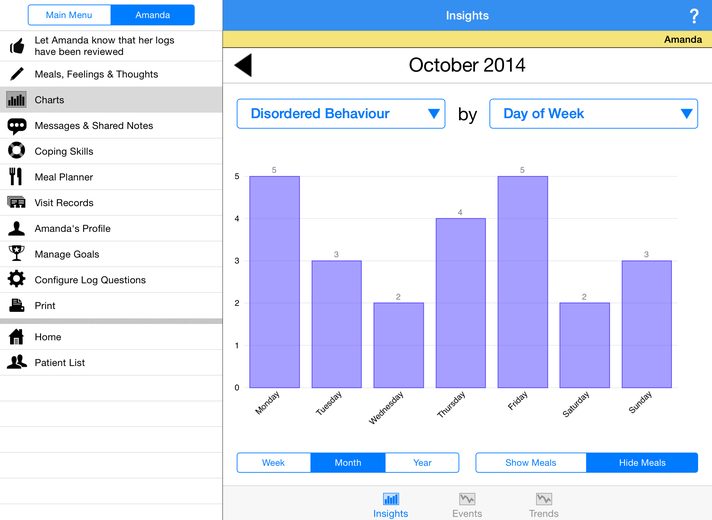Click the Events tab icon
Viewport: 712px width, 520px height.
tap(467, 499)
